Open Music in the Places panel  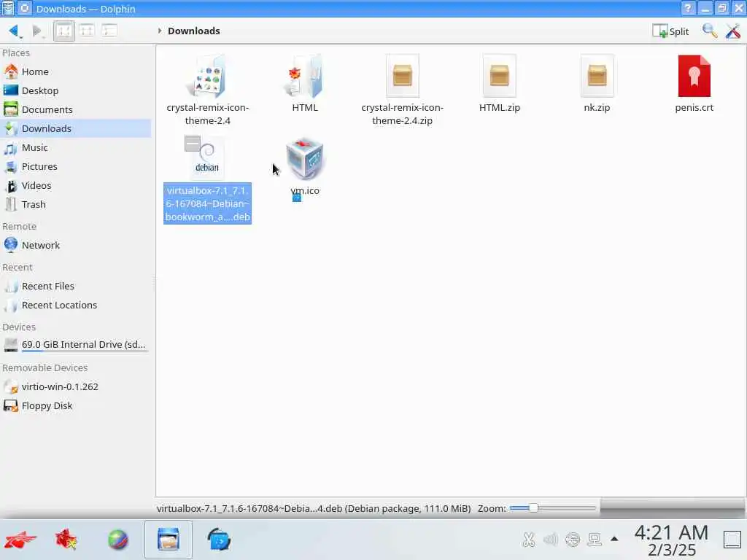[x=76, y=147]
